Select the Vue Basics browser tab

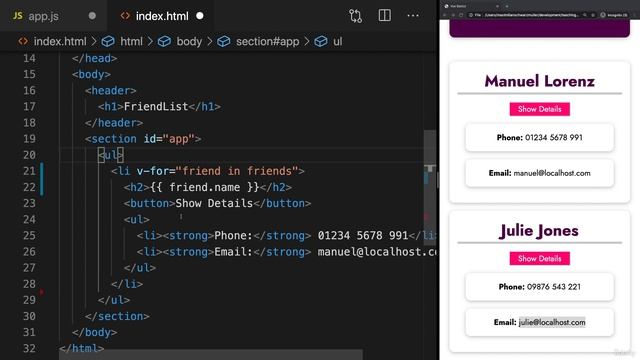pos(471,6)
